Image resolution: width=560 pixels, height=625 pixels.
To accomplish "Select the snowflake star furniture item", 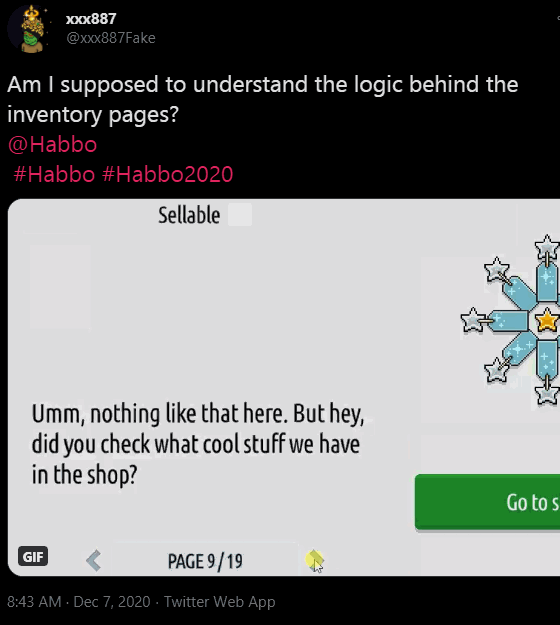I will pos(510,320).
